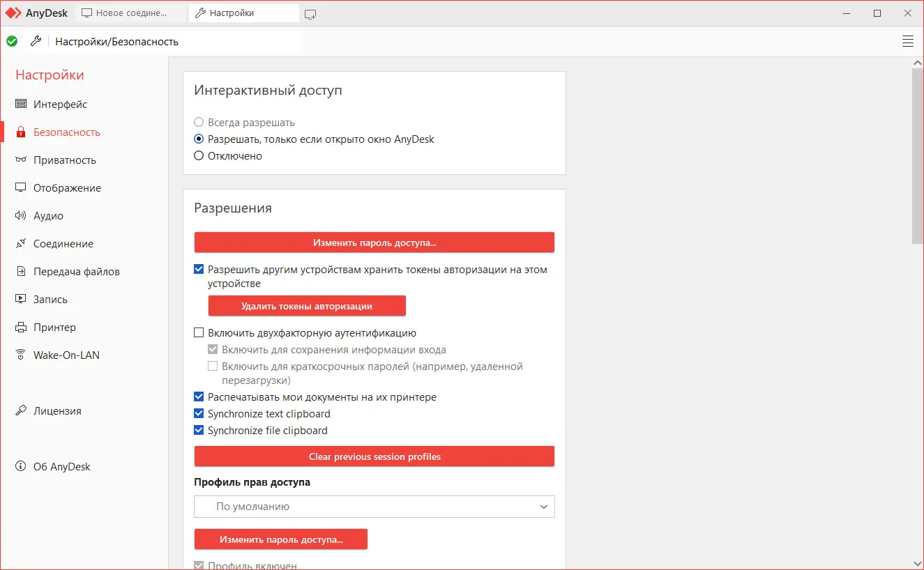
Task: Switch to the Настройки tab
Action: click(244, 13)
